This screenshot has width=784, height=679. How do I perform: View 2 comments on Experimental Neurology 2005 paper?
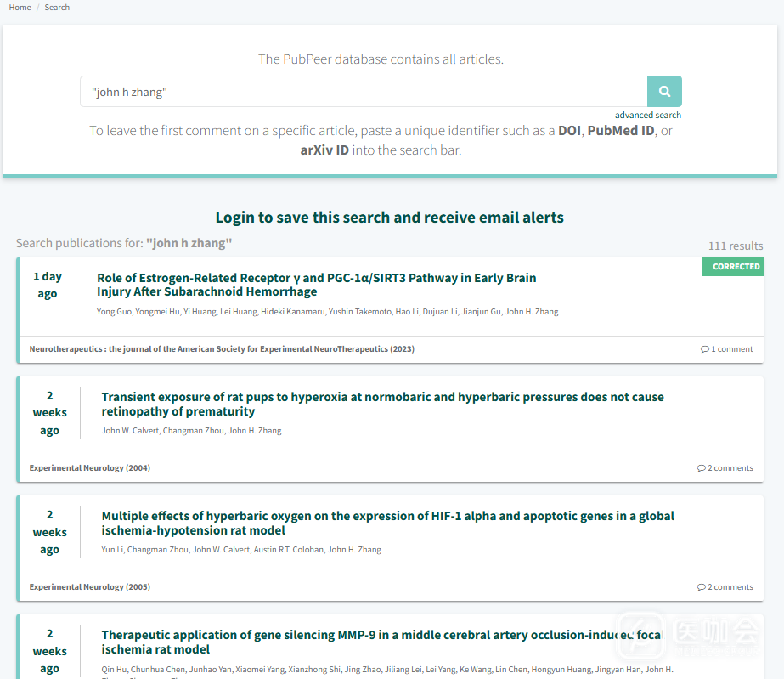[x=725, y=587]
